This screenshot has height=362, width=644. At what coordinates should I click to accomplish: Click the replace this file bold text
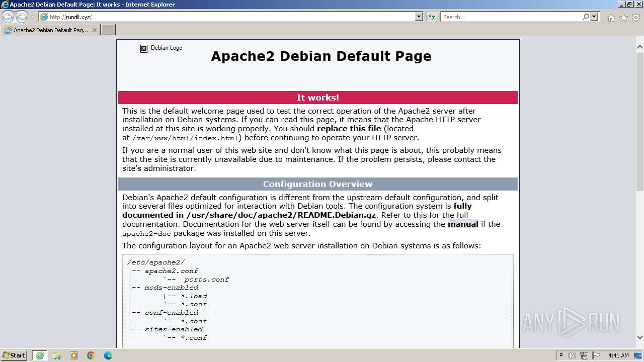coord(349,129)
